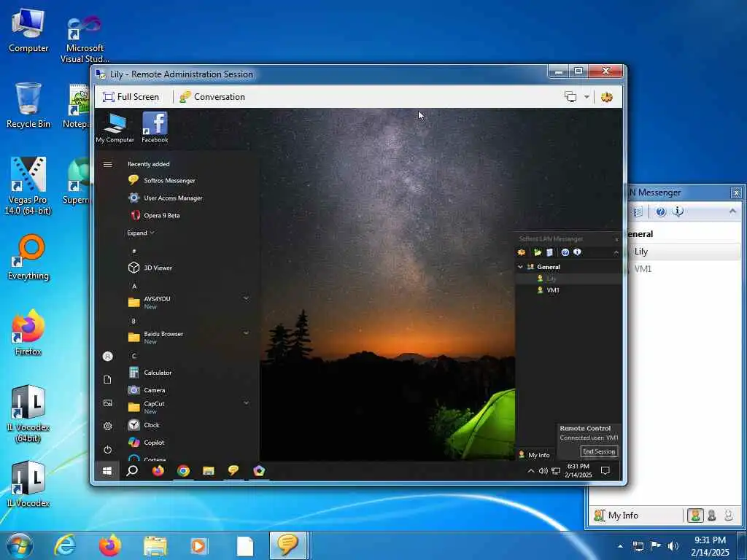This screenshot has width=747, height=560.
Task: Collapse the General group in remote messenger
Action: [520, 267]
